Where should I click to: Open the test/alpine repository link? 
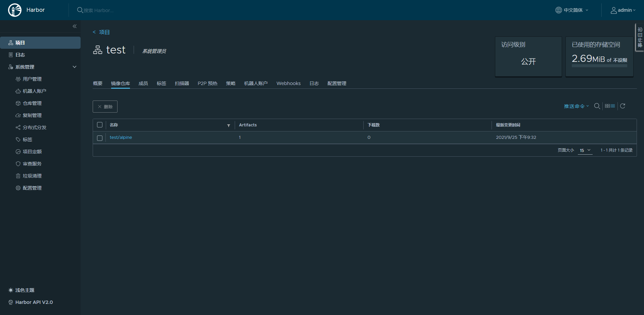(121, 137)
